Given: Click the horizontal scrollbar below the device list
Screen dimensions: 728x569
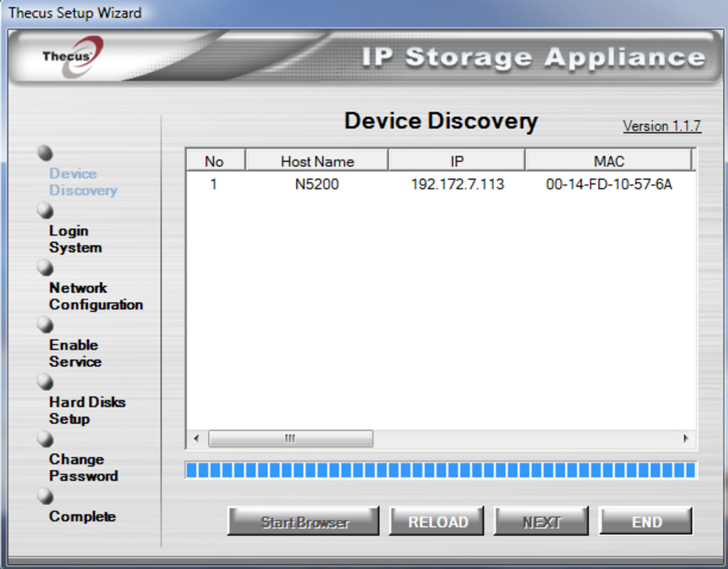Looking at the screenshot, I should coord(288,439).
